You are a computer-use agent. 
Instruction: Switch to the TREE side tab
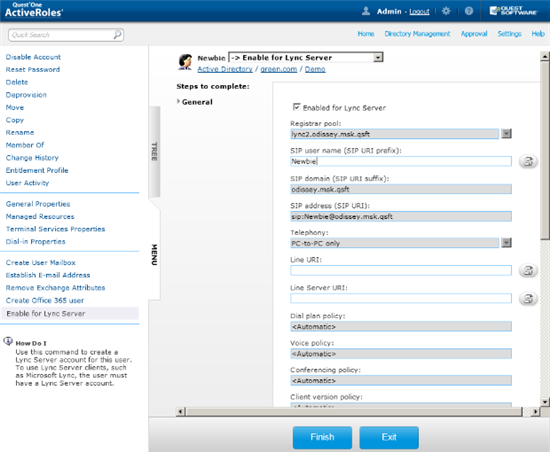point(154,151)
